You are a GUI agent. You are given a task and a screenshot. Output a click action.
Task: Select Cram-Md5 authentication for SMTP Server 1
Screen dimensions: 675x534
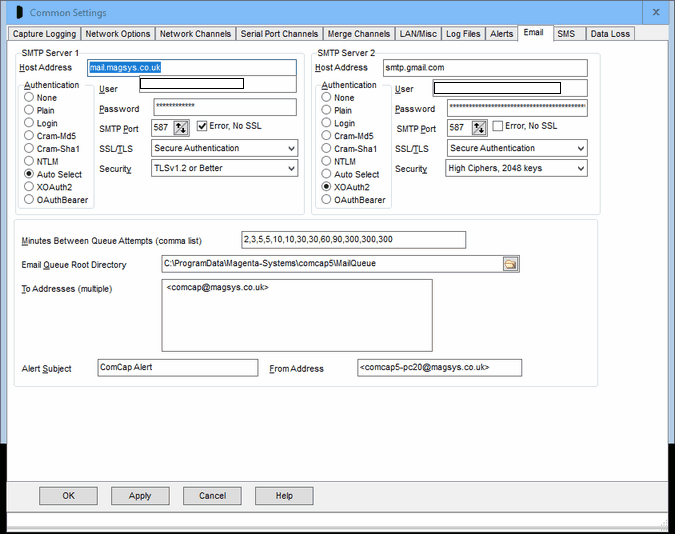click(x=30, y=136)
